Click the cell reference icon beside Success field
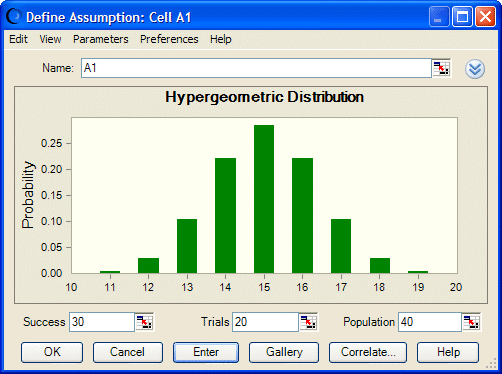Screen dimensions: 502x374 tap(145, 322)
